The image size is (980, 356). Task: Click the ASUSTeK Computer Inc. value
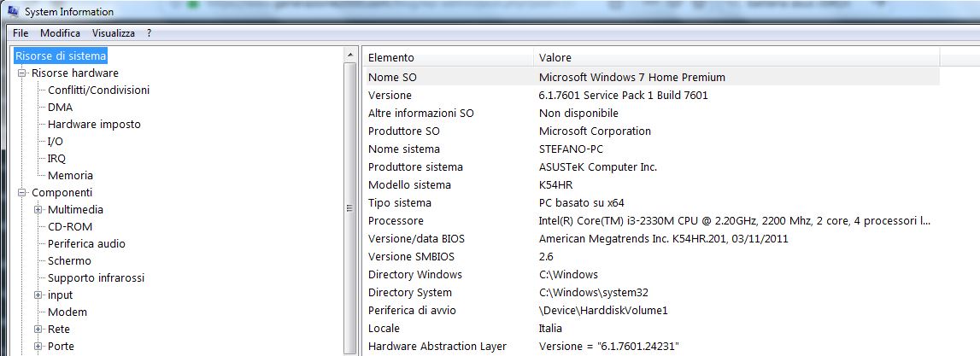pyautogui.click(x=598, y=167)
